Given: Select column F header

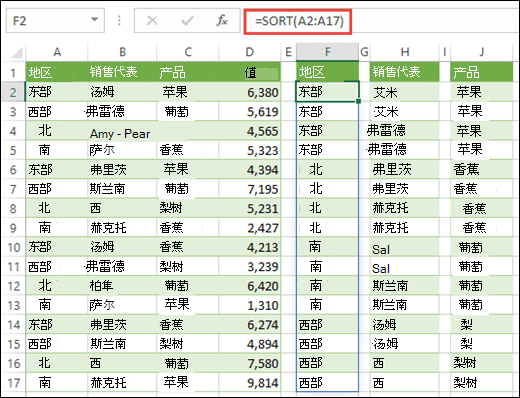Looking at the screenshot, I should [x=328, y=52].
